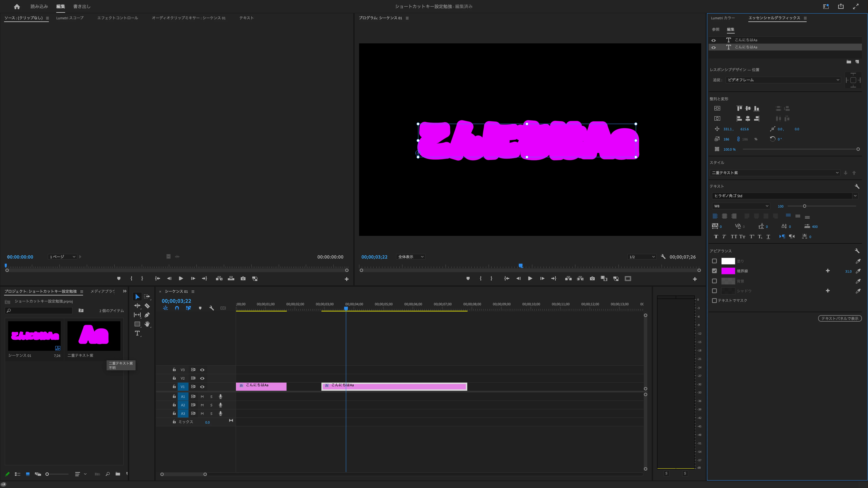Enable the 塗り fill checkbox
The height and width of the screenshot is (488, 868).
point(714,261)
